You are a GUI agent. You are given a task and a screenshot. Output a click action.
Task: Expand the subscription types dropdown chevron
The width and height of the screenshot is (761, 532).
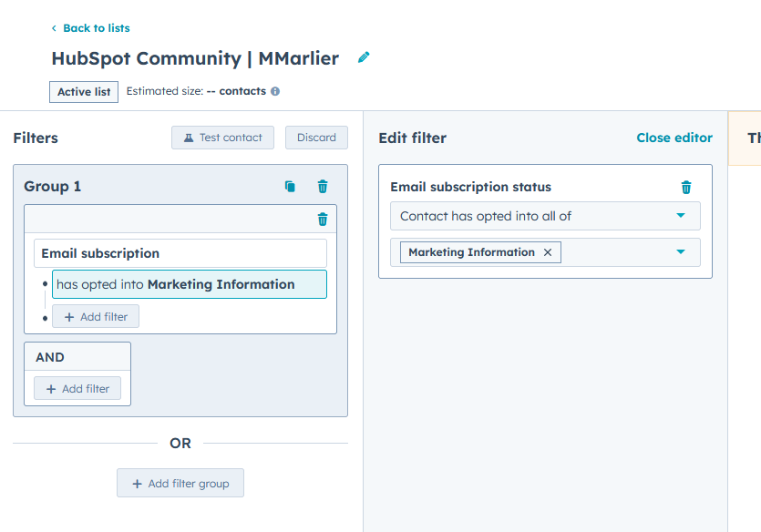click(679, 251)
